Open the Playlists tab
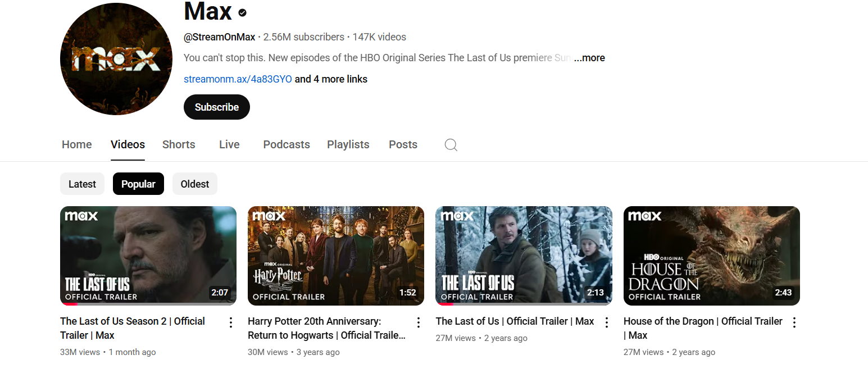The width and height of the screenshot is (868, 373). [x=348, y=144]
